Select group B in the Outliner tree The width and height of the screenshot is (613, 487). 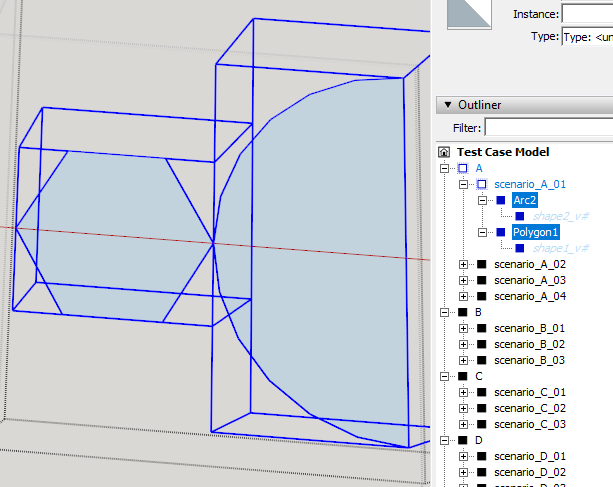pos(479,312)
